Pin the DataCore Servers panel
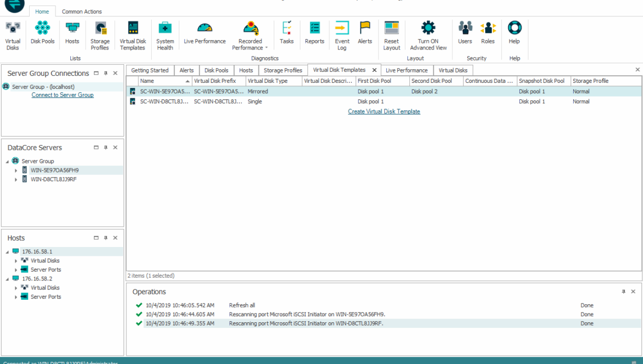The width and height of the screenshot is (643, 364). [106, 147]
